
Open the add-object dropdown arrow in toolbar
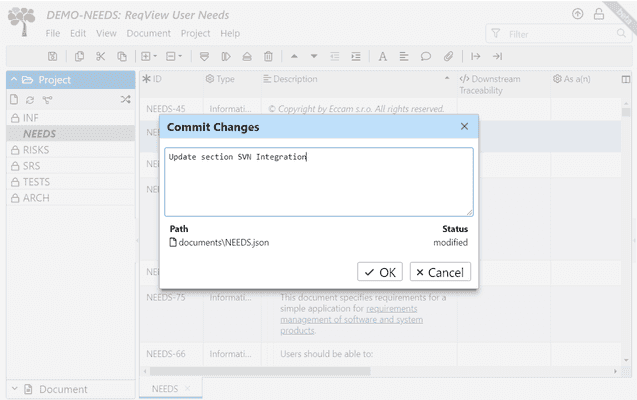point(156,57)
